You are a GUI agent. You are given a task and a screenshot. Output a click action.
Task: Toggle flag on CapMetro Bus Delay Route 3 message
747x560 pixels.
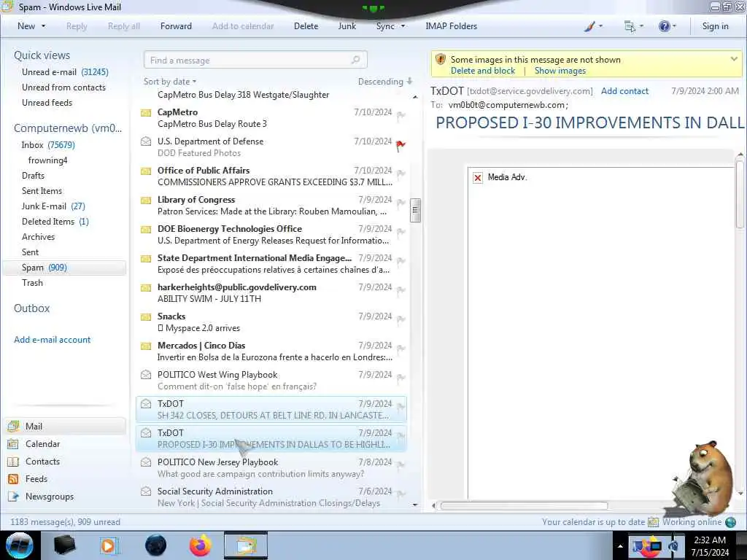click(x=401, y=115)
